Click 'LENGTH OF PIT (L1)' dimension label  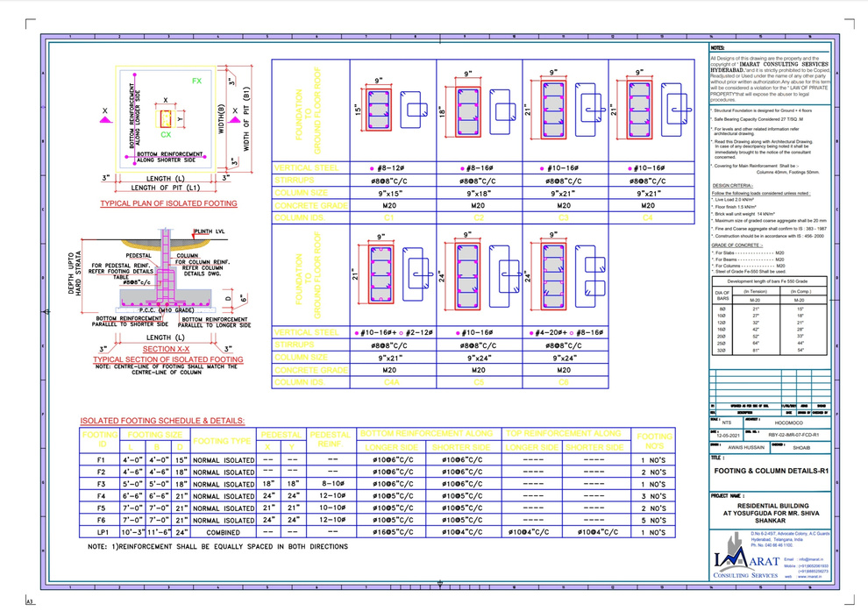(166, 188)
